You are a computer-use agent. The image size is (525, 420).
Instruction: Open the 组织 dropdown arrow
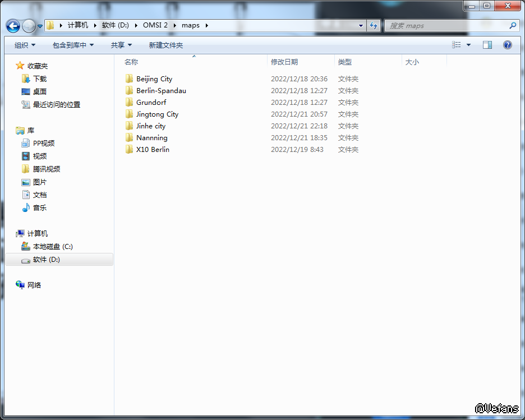[x=33, y=45]
